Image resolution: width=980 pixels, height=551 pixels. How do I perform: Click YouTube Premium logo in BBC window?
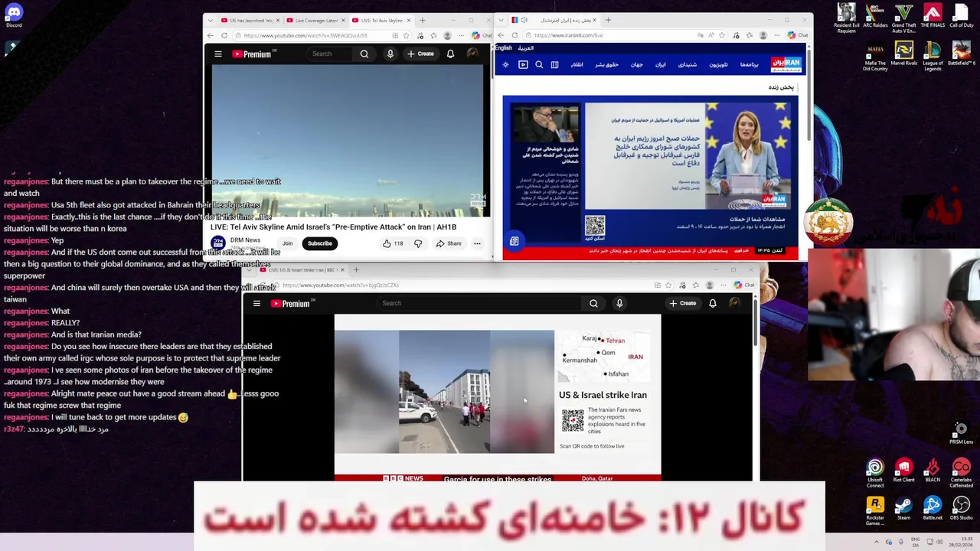tap(290, 303)
